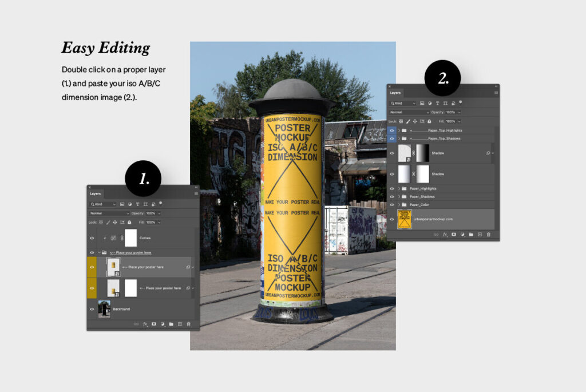
Task: Click the fx layer style icon in panel 2
Action: (445, 234)
